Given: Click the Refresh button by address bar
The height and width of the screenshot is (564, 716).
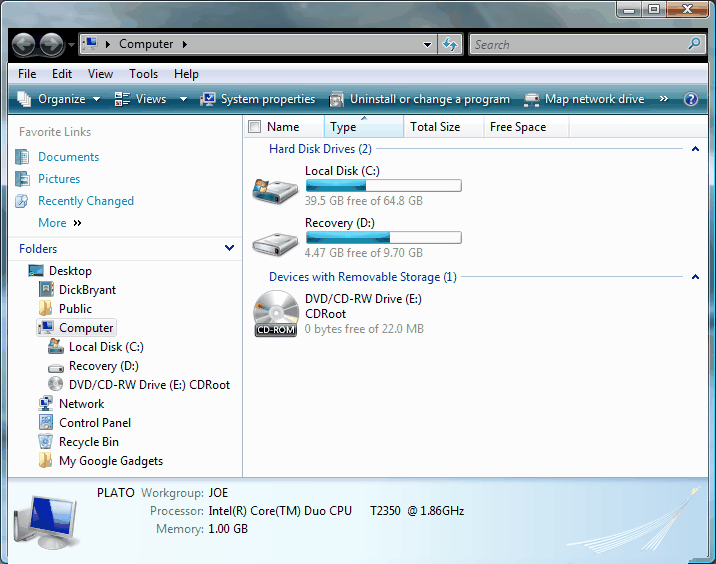Looking at the screenshot, I should click(450, 44).
